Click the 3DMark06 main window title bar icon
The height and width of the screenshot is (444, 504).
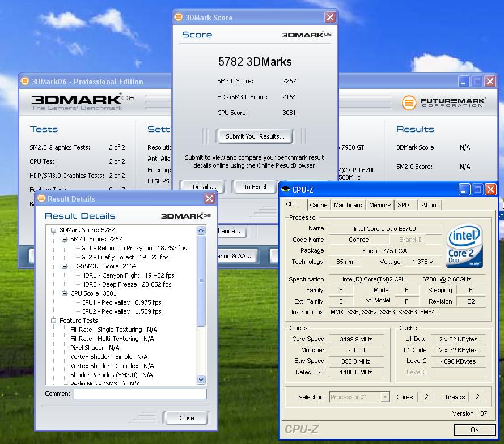pyautogui.click(x=25, y=81)
